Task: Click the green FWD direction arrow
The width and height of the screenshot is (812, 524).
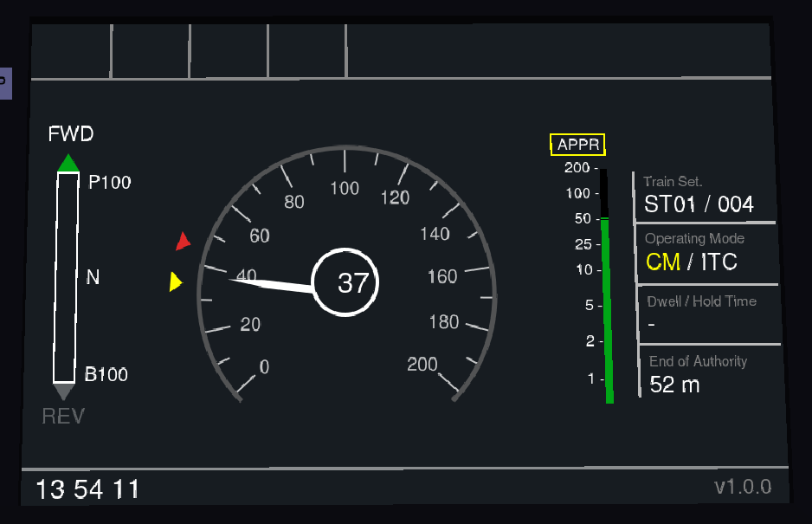Action: [68, 163]
